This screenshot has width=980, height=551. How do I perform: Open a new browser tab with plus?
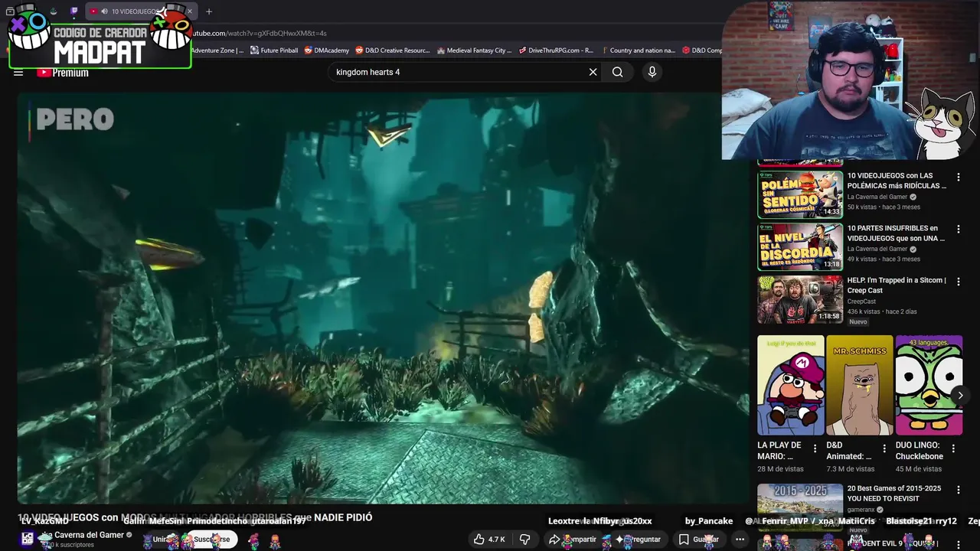[x=209, y=11]
